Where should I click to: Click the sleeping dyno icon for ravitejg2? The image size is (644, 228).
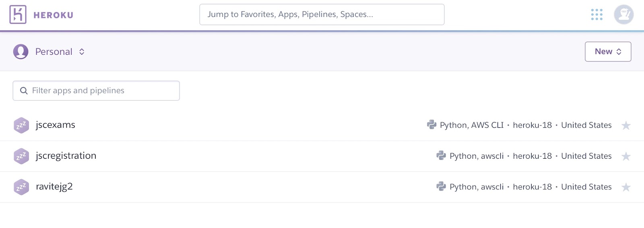pos(21,187)
